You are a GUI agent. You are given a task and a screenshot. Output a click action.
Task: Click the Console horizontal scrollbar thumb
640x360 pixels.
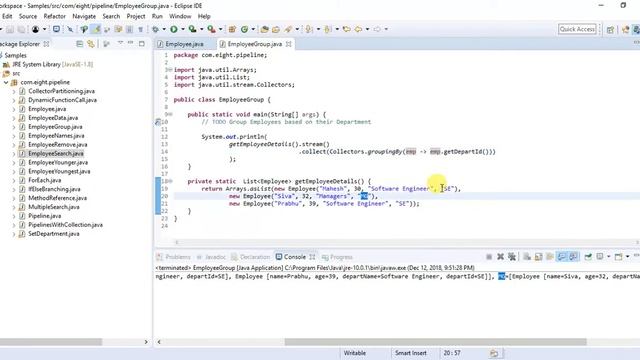tap(436, 342)
